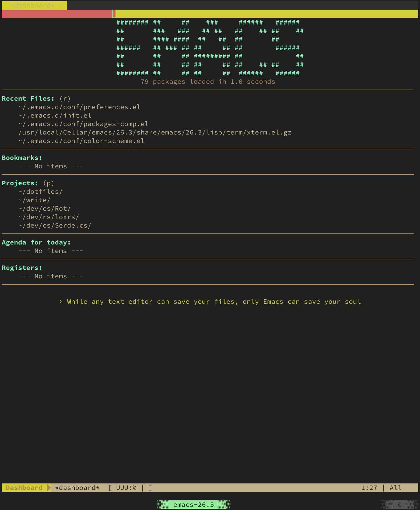Open the ~/dev/cs/Serde.cs/ project
The width and height of the screenshot is (420, 510).
(x=55, y=226)
